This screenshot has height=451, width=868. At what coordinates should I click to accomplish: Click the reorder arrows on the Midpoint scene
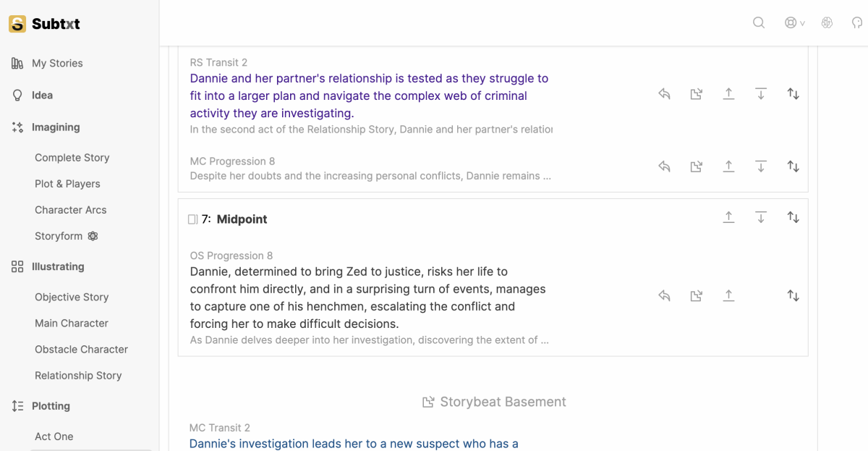[793, 217]
